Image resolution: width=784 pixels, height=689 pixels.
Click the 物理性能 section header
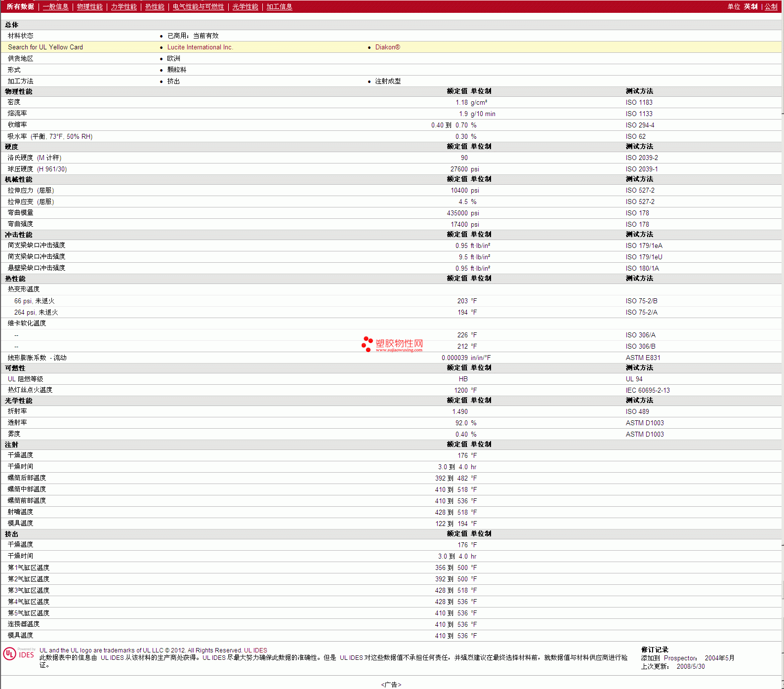coord(19,91)
